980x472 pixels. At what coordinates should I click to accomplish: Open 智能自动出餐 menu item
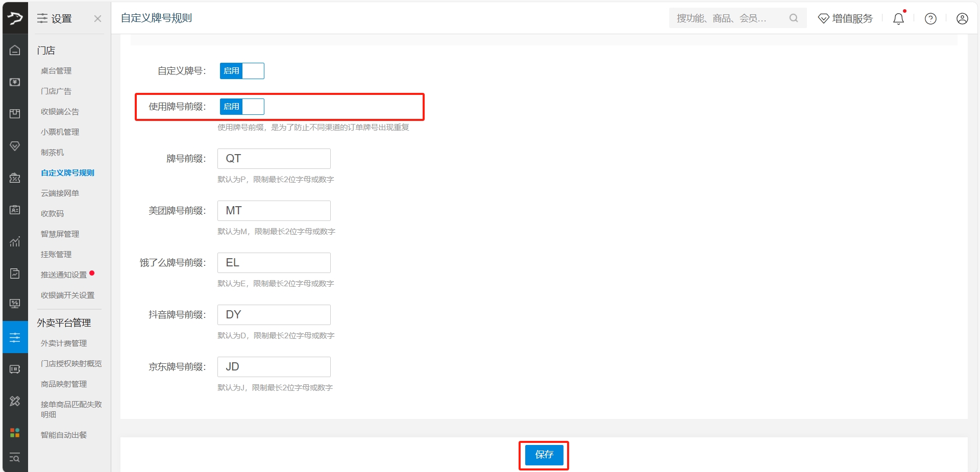pos(64,435)
